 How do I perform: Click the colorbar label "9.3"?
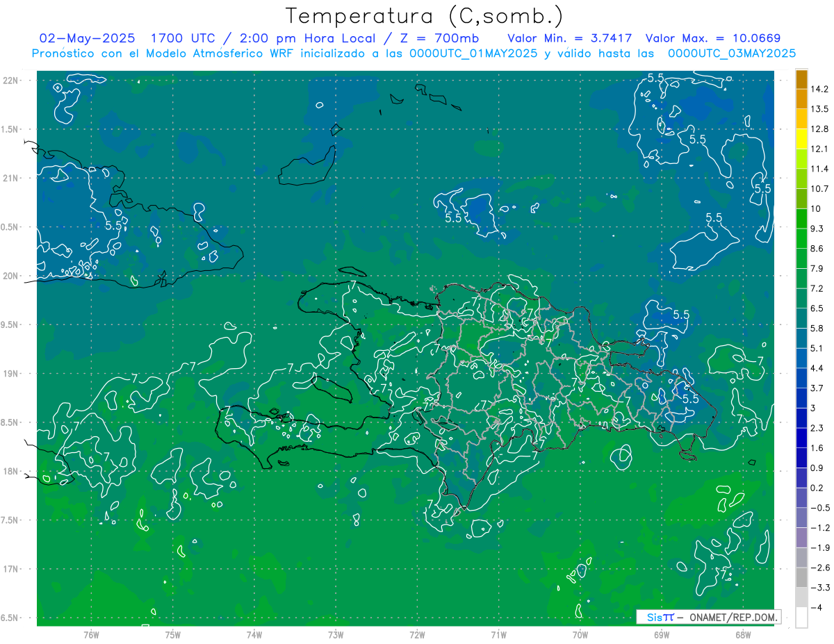[x=817, y=229]
